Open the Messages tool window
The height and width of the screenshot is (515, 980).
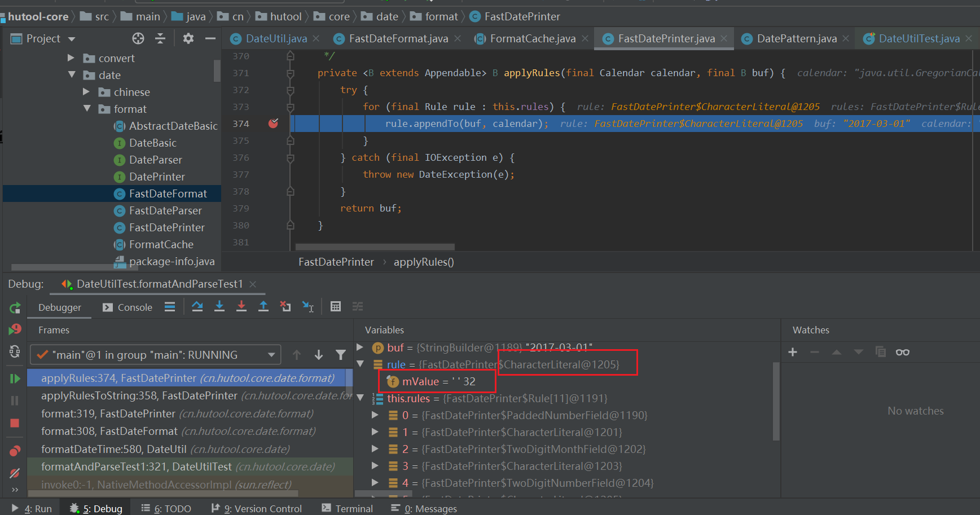tap(424, 508)
